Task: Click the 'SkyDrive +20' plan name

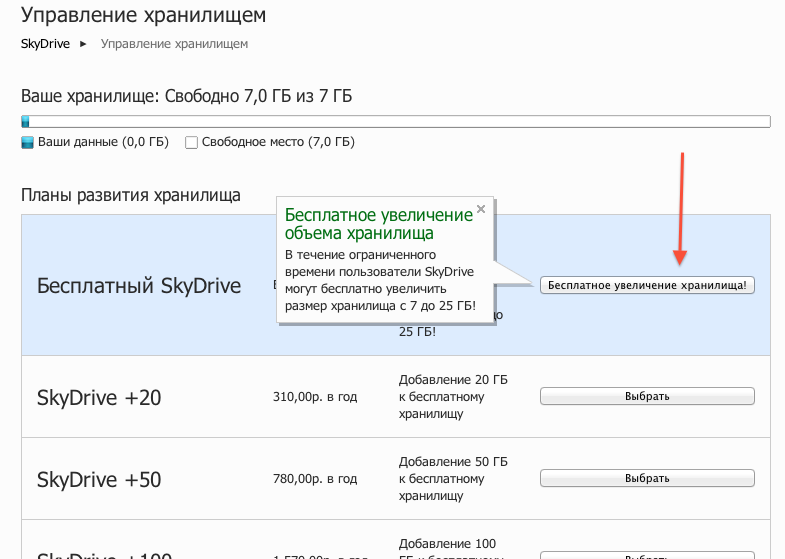Action: pos(99,398)
